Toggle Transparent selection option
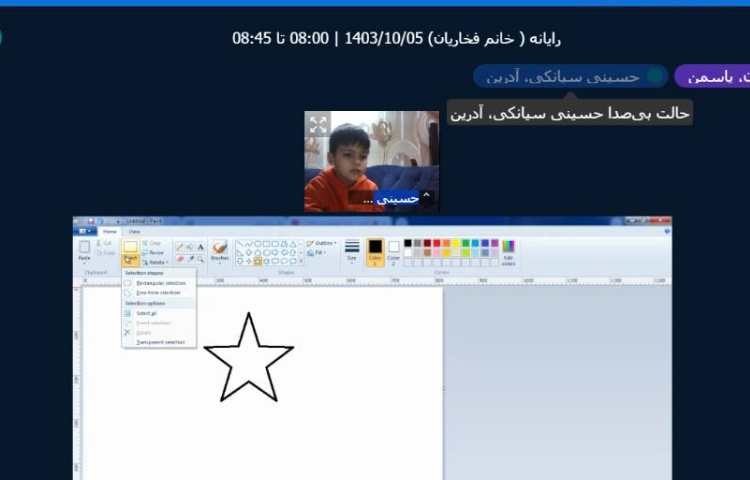Image resolution: width=750 pixels, height=480 pixels. [x=159, y=342]
